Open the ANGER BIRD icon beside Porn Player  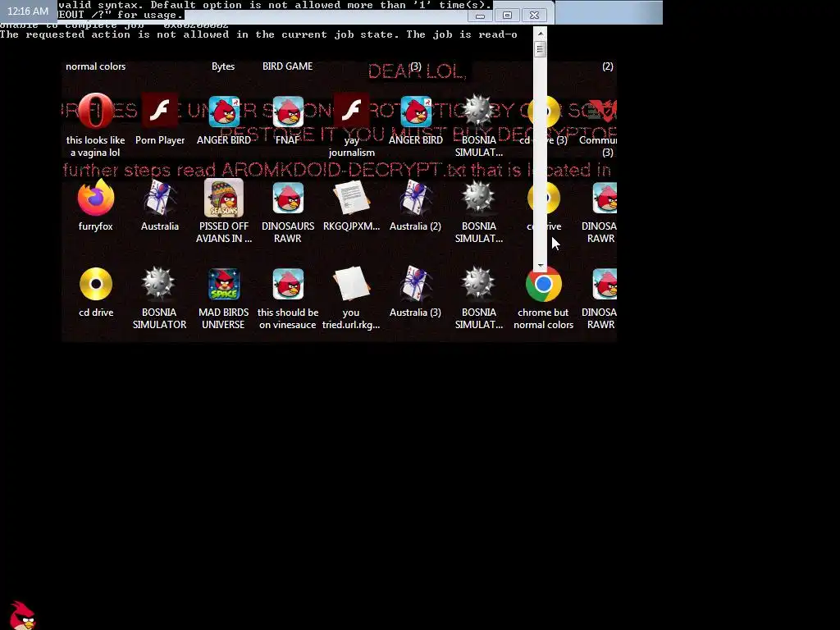[224, 112]
